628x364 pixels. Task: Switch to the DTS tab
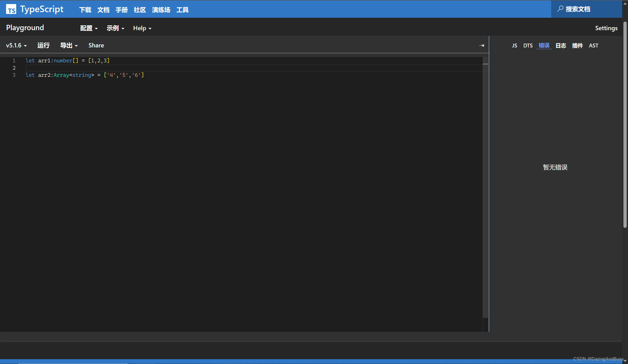pos(528,46)
